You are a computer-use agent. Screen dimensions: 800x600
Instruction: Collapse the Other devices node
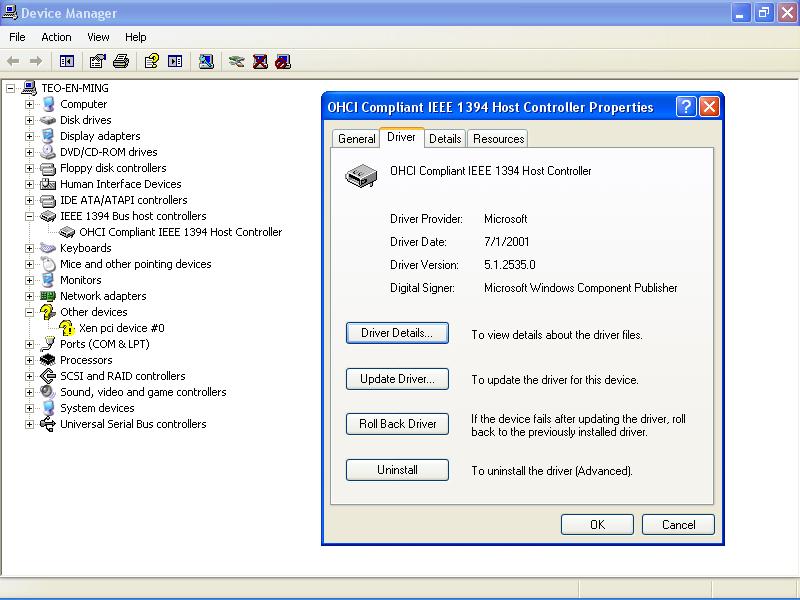tap(30, 312)
